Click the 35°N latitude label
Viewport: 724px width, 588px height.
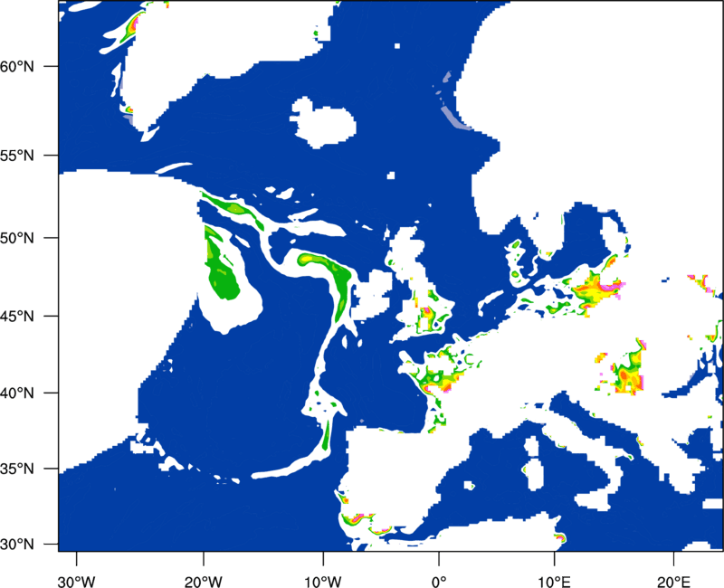[x=17, y=469]
